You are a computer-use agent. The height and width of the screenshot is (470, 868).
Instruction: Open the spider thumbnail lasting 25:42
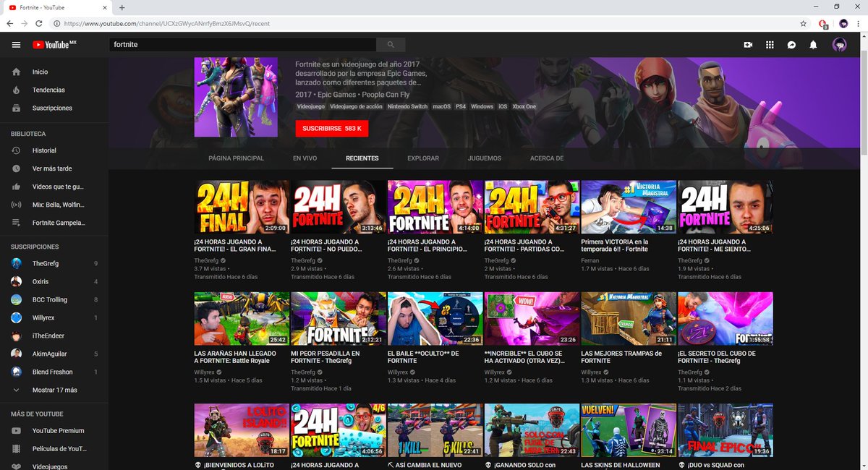click(242, 319)
